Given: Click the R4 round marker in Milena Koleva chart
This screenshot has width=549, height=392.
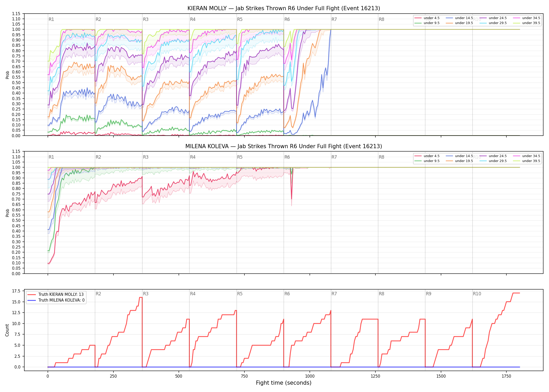Looking at the screenshot, I should click(x=193, y=157).
